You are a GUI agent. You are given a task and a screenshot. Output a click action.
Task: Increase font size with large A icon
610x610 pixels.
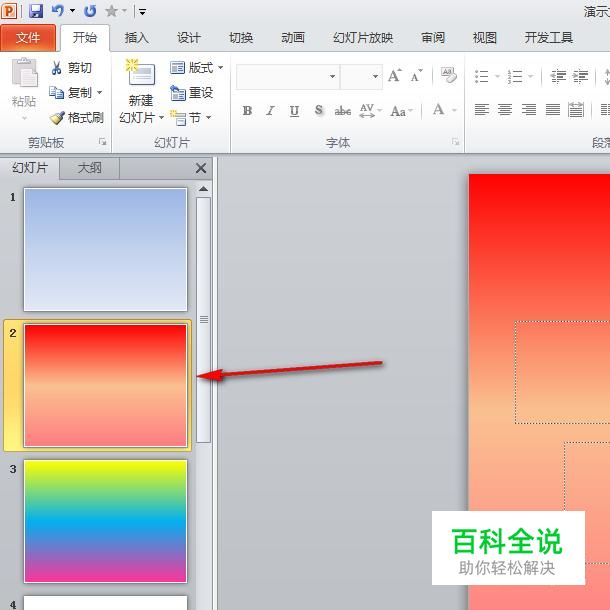click(x=395, y=76)
